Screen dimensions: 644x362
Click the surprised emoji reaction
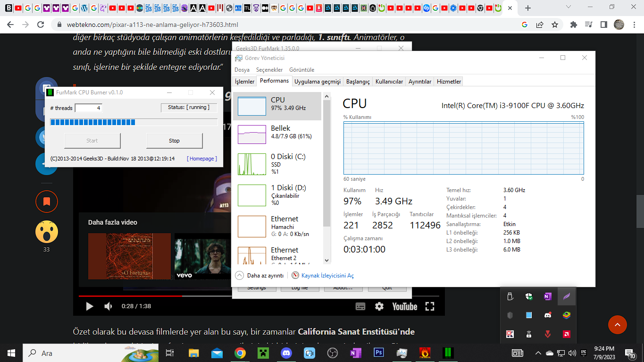47,232
